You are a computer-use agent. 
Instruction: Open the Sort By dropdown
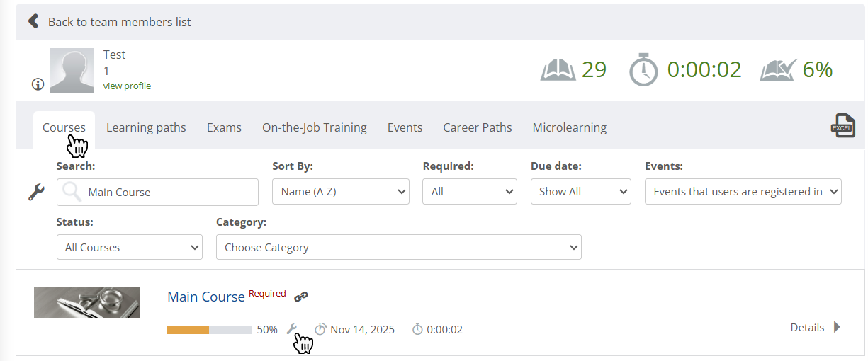[340, 192]
